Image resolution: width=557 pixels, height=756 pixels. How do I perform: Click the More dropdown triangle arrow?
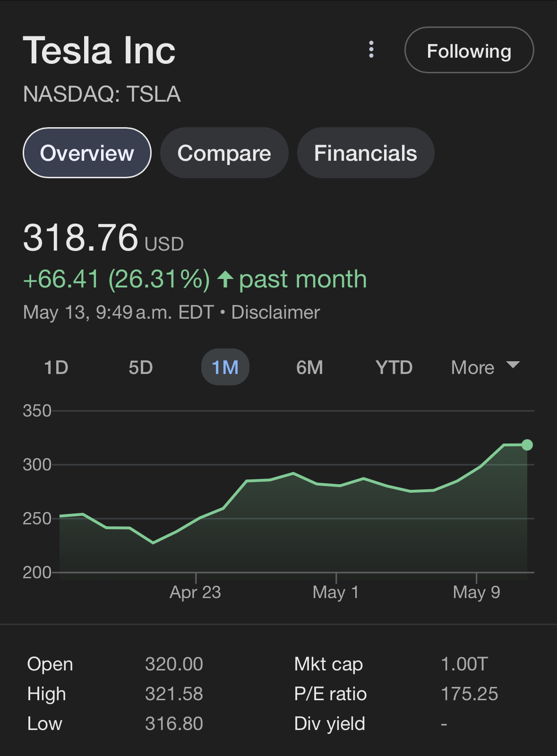[x=513, y=365]
